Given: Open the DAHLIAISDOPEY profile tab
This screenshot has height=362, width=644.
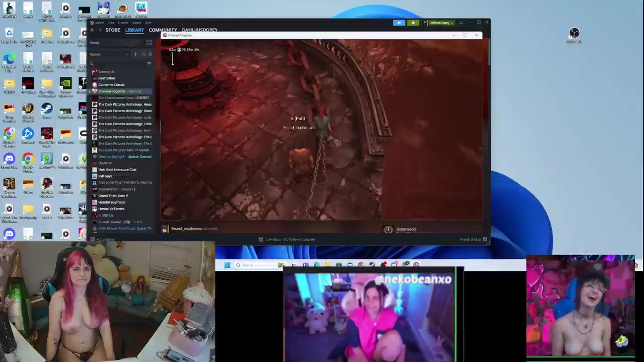Looking at the screenshot, I should tap(200, 30).
